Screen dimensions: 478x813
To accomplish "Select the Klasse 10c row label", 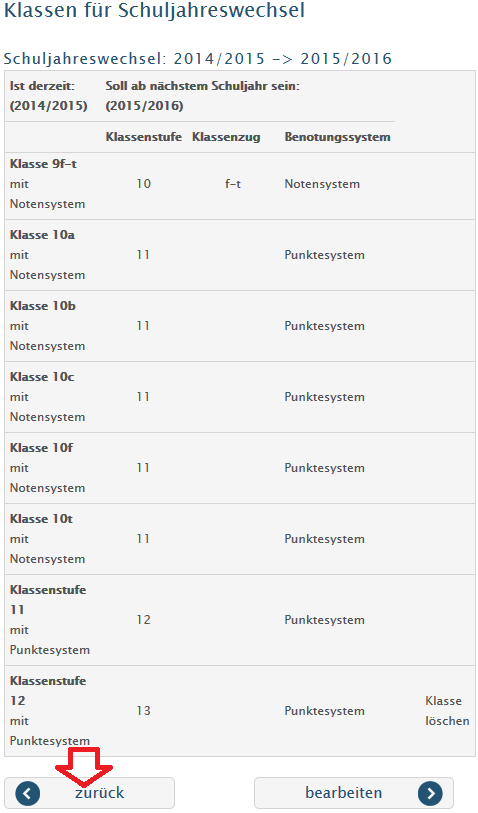I will (x=42, y=377).
